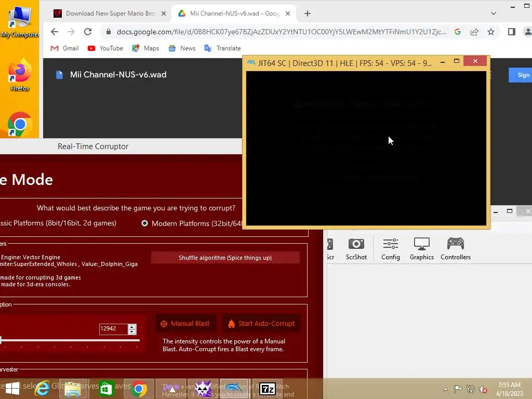Click the Chrome taskbar icon
Viewport: 532px width, 399px height.
click(138, 389)
